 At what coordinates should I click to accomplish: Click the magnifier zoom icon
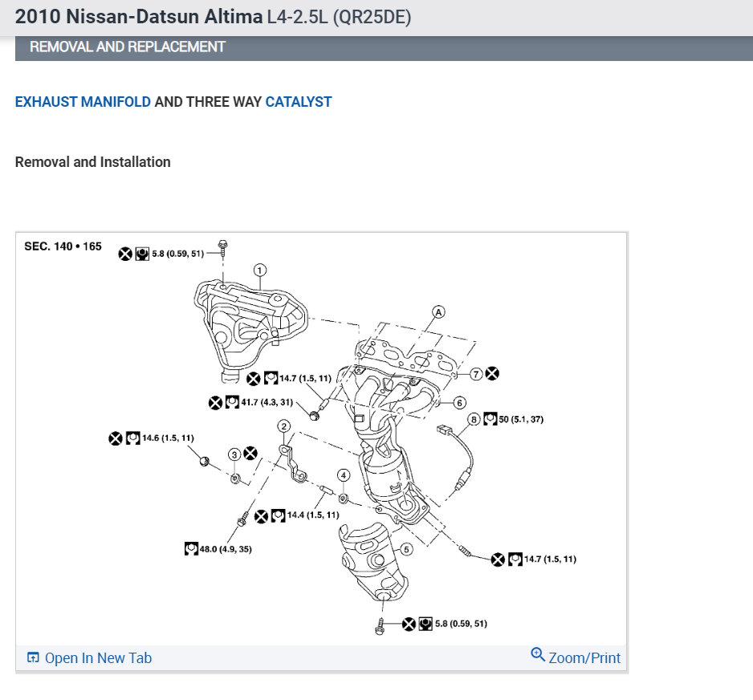[537, 654]
